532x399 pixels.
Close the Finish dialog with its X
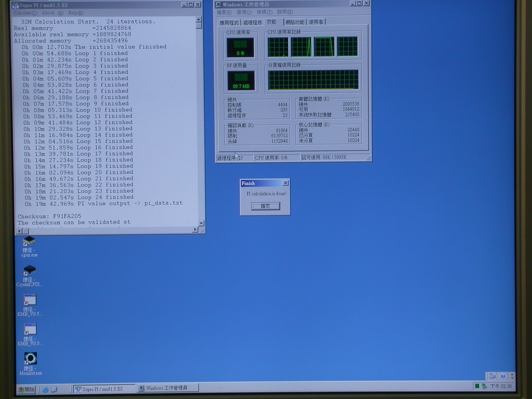pos(286,183)
